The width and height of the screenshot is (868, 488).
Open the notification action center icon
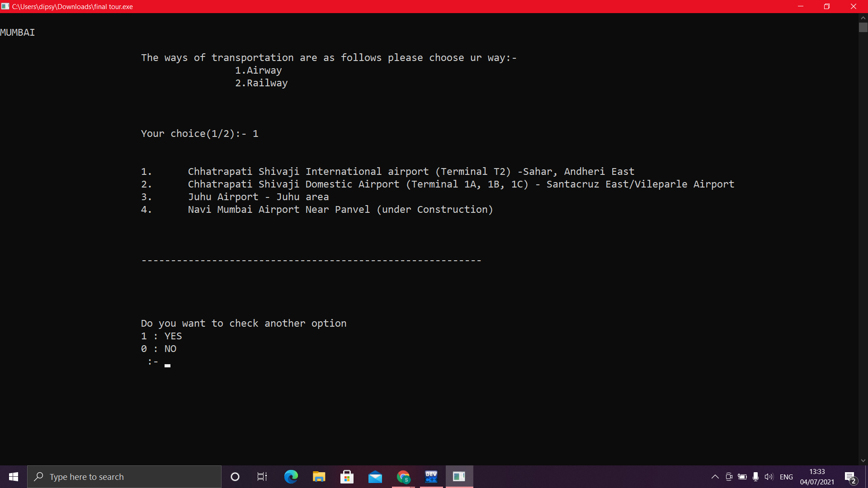[x=850, y=477]
